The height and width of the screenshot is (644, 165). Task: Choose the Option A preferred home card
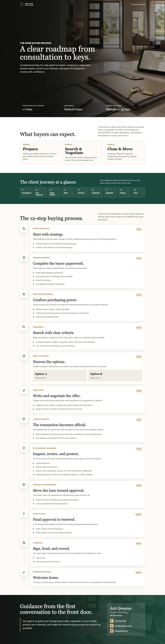pos(60,376)
